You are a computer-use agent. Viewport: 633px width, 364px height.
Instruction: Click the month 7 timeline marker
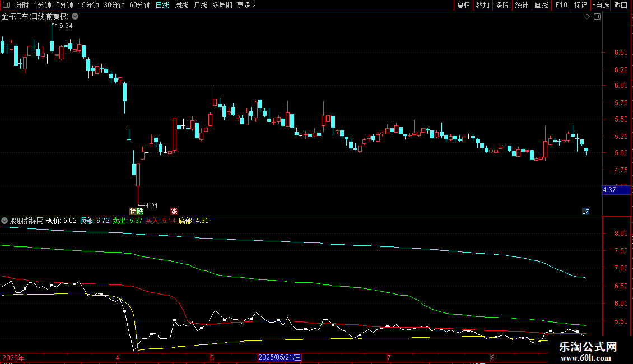tap(389, 357)
